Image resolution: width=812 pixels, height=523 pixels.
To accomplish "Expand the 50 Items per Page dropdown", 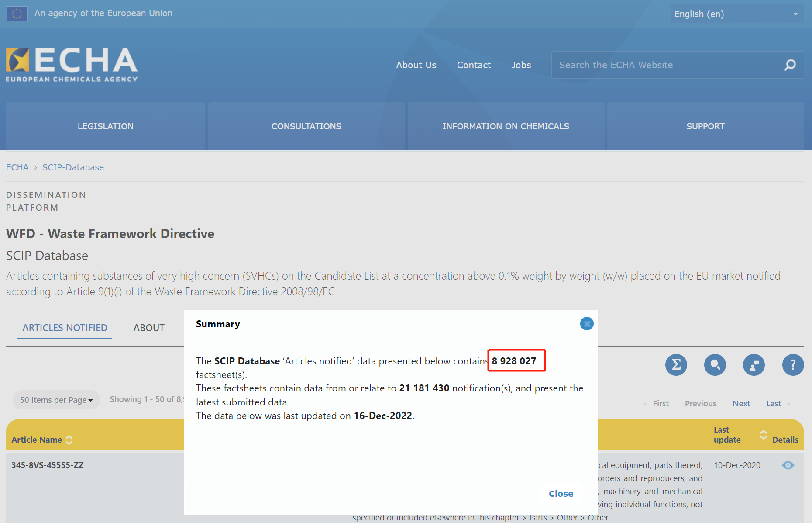I will [56, 400].
